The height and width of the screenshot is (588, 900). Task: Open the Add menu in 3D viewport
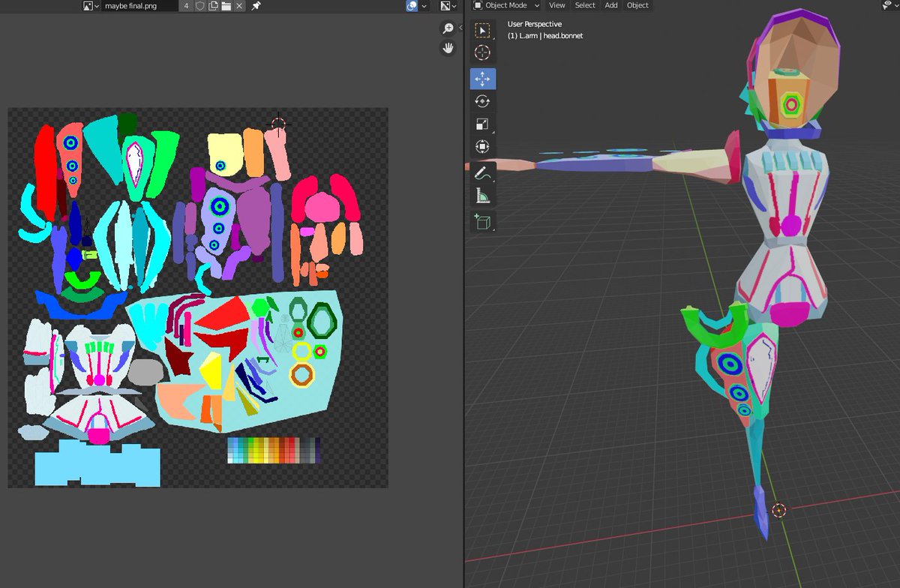611,5
